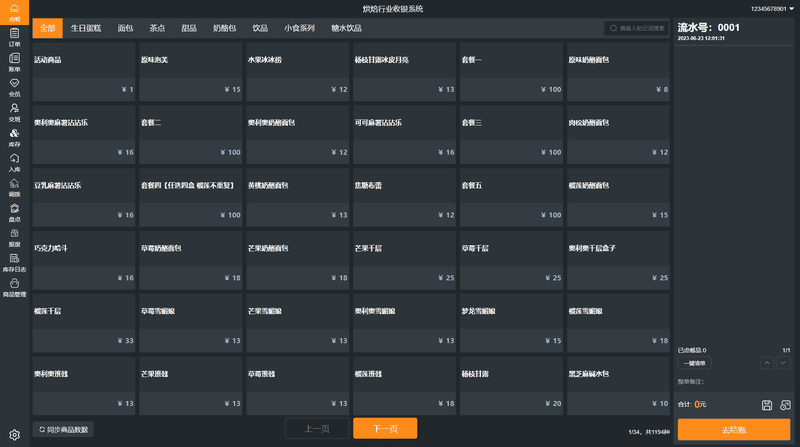Open 订单 (Orders) from the sidebar
The image size is (800, 447).
[x=14, y=37]
